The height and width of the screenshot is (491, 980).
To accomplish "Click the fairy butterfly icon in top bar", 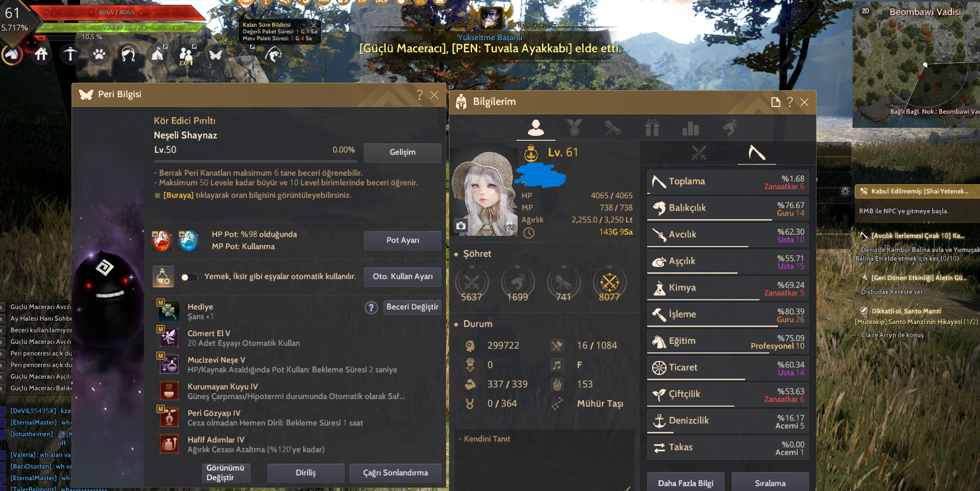I will click(216, 54).
